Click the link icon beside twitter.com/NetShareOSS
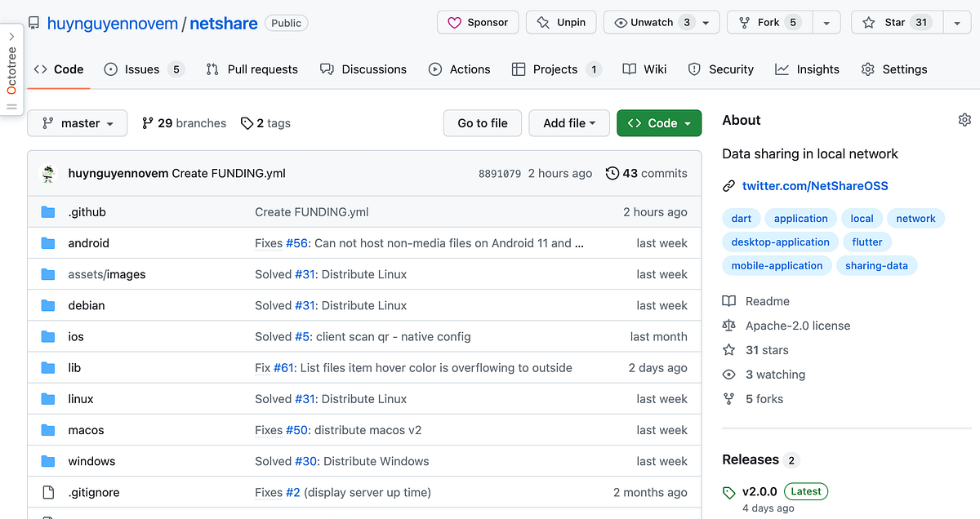 729,186
